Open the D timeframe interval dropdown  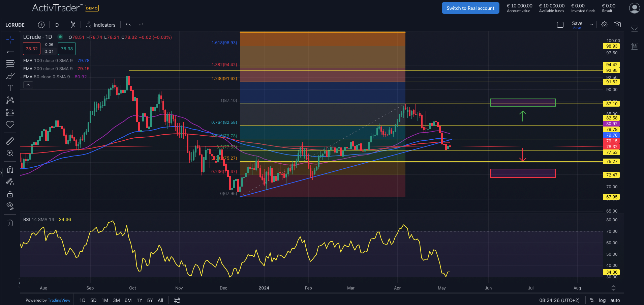57,24
